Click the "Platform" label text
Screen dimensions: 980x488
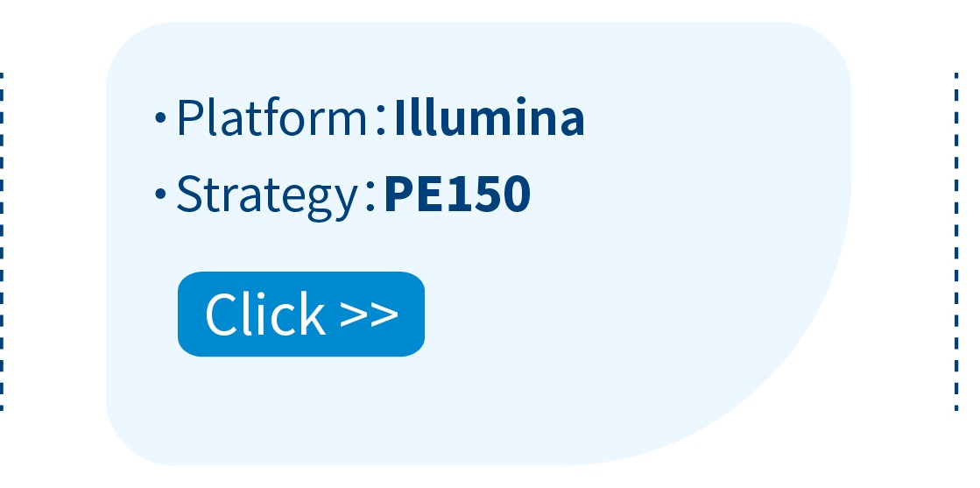pyautogui.click(x=271, y=117)
